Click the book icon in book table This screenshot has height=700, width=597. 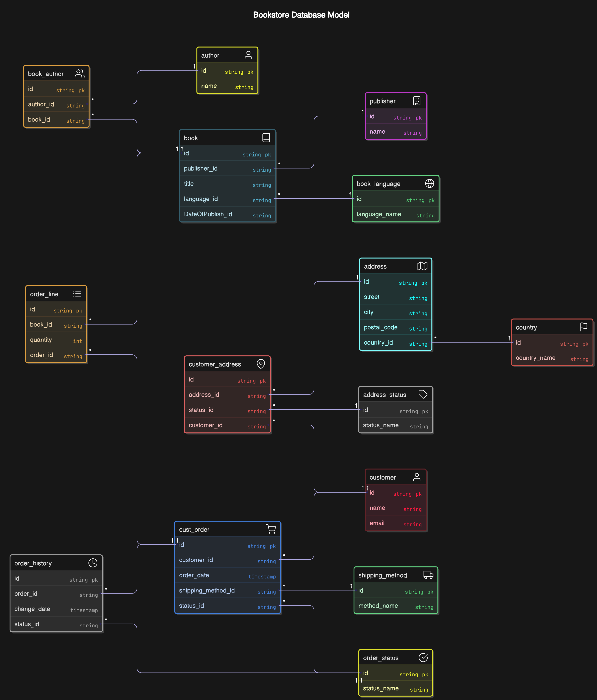coord(266,138)
